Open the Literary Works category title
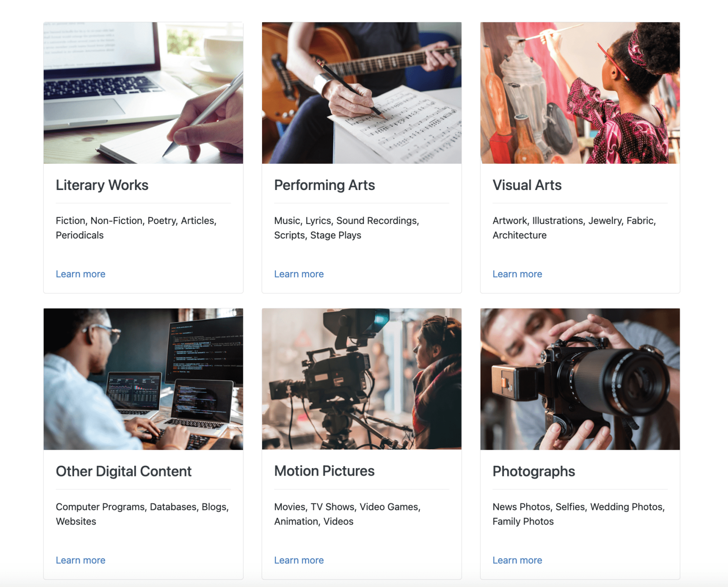The image size is (728, 587). tap(102, 185)
